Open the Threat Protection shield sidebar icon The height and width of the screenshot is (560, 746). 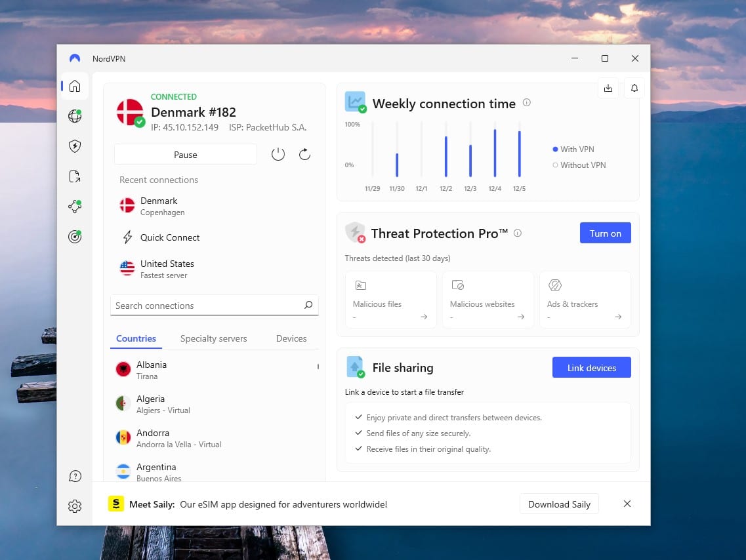click(x=75, y=146)
